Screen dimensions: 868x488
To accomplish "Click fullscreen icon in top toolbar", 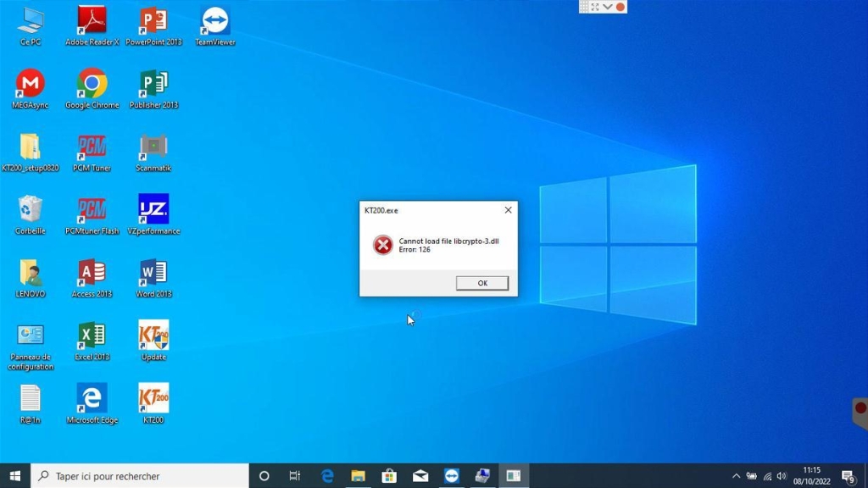I will pyautogui.click(x=595, y=7).
